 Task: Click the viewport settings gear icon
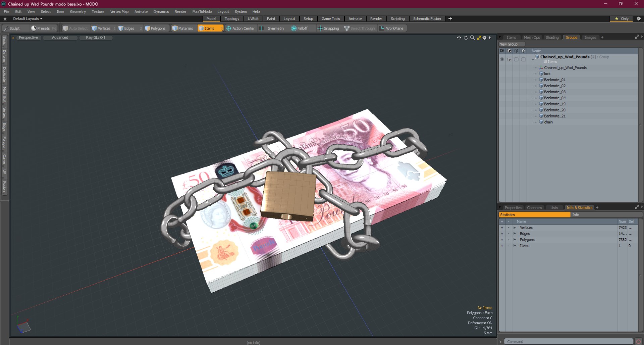484,38
